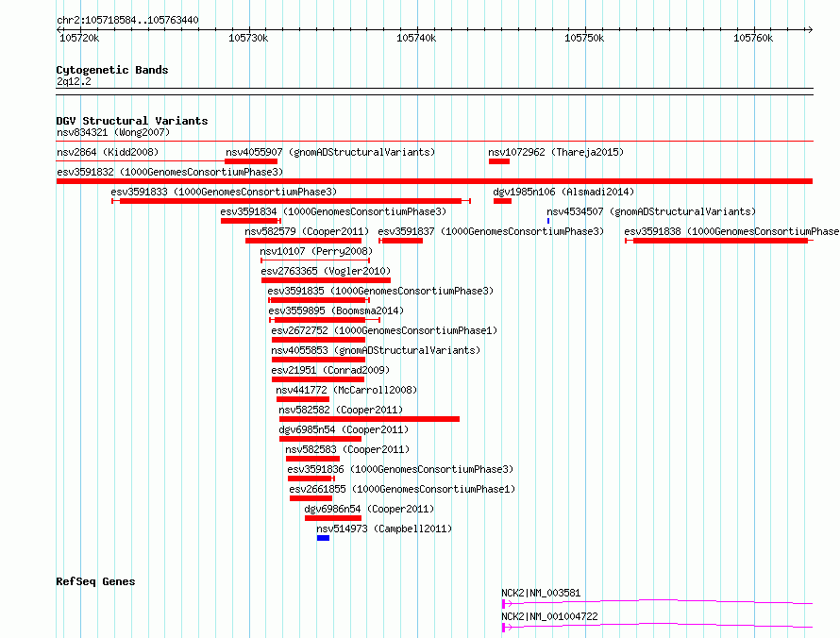Screen dimensions: 840x638
Task: Click the thin nsv10107 variant line
Action: click(x=315, y=260)
